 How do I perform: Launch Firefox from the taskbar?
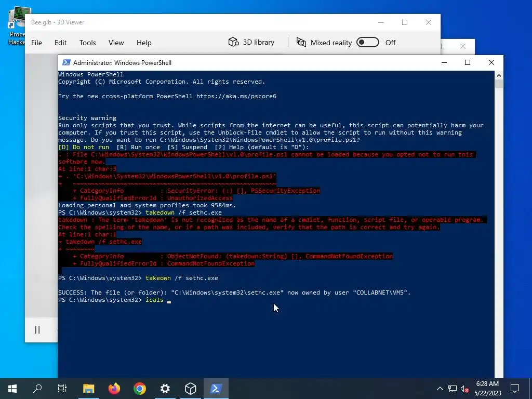(x=114, y=389)
